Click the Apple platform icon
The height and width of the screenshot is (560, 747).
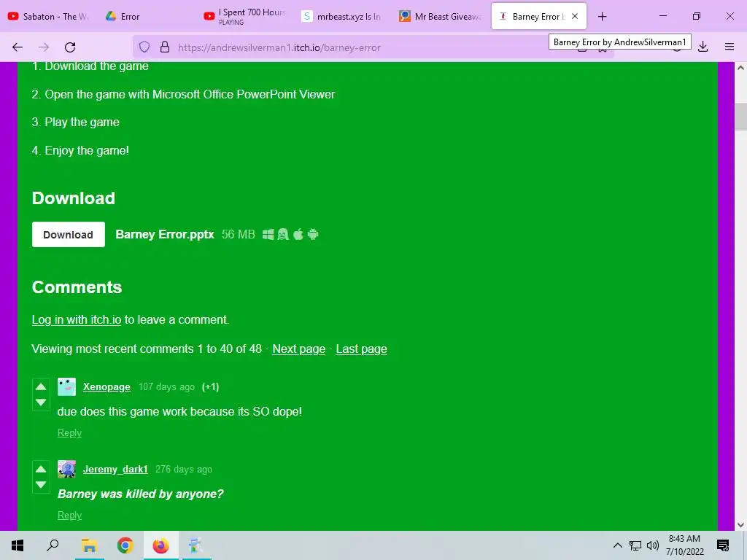(298, 234)
